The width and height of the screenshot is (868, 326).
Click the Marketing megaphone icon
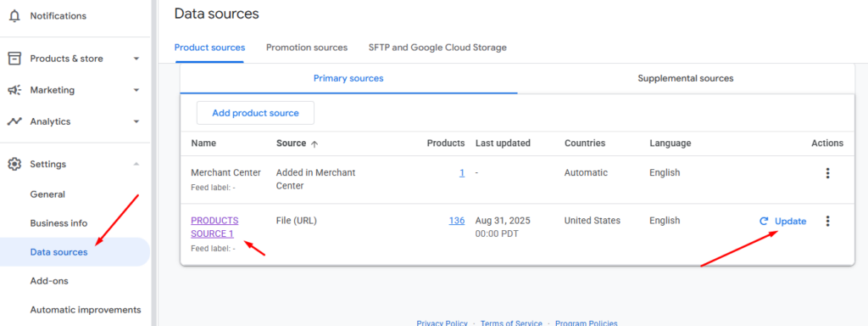14,90
